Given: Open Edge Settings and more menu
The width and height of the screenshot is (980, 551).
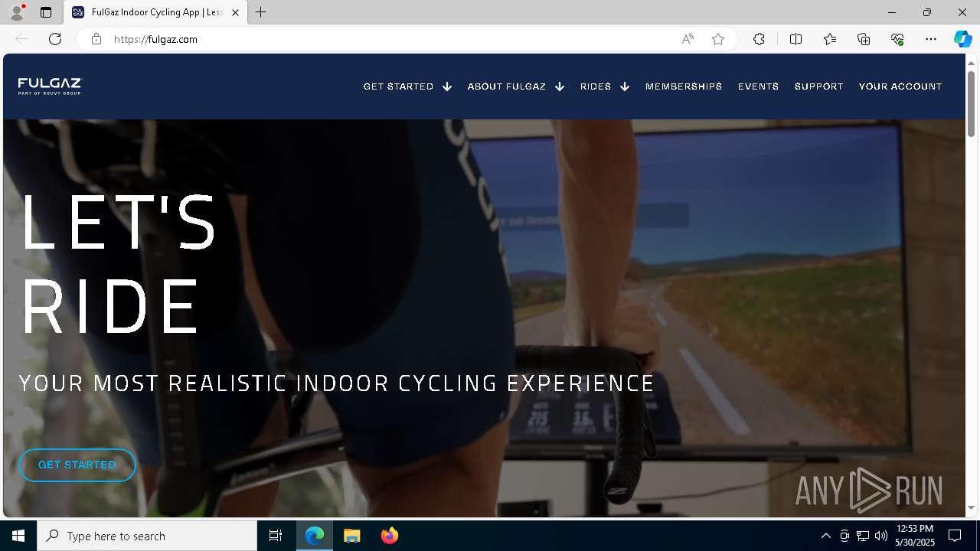Looking at the screenshot, I should coord(931,39).
